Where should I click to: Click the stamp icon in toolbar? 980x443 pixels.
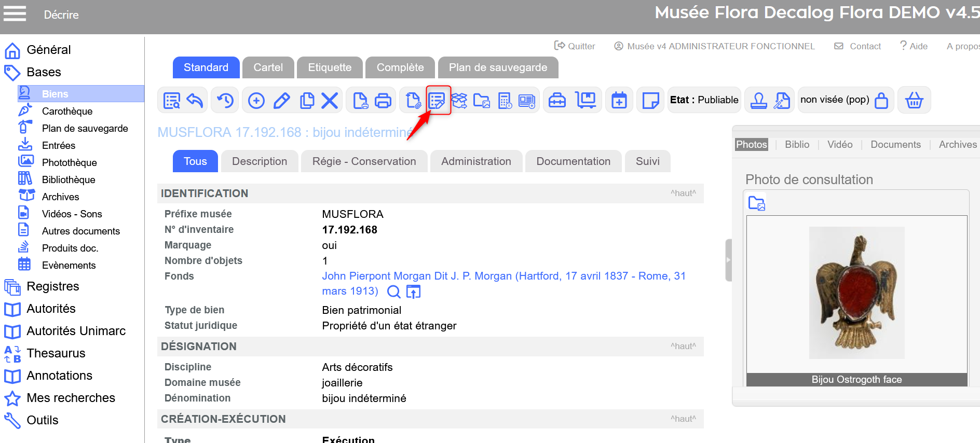(x=758, y=100)
